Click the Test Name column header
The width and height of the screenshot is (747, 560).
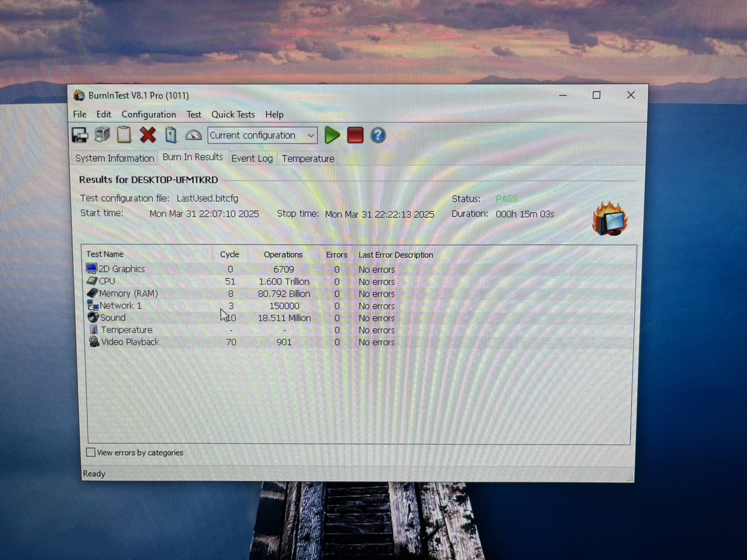tap(105, 254)
